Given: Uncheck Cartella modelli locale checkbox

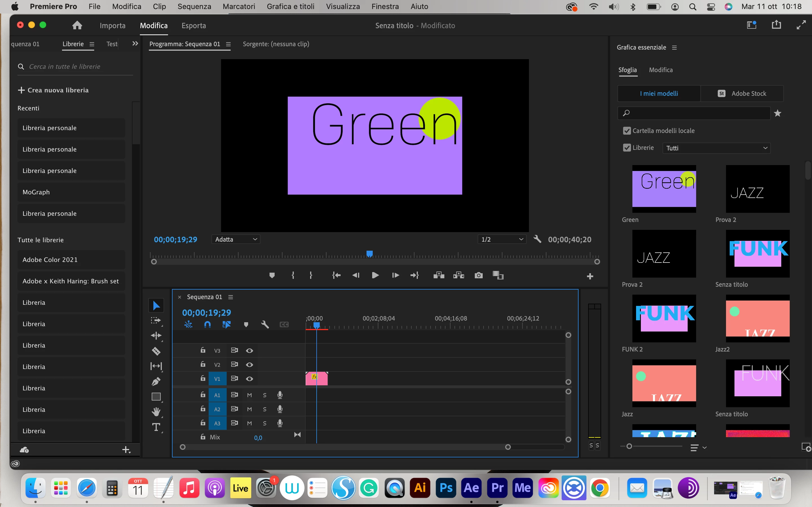Looking at the screenshot, I should 627,131.
